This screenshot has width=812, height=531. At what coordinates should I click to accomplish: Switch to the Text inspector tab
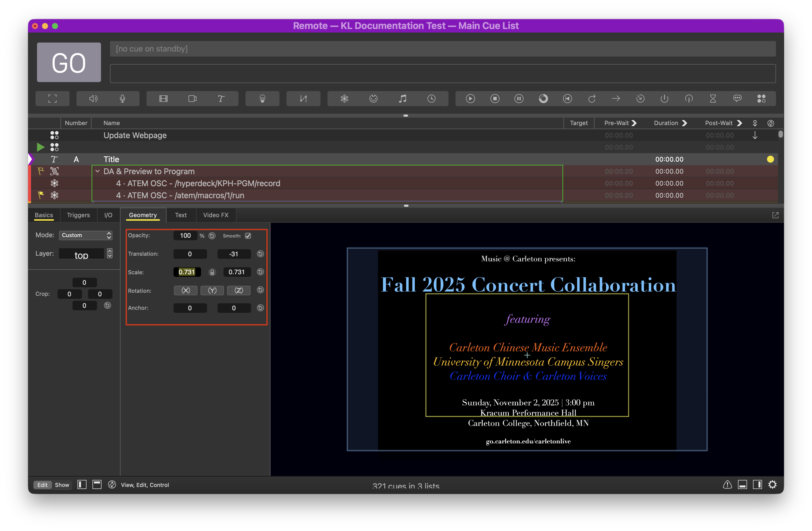[181, 215]
